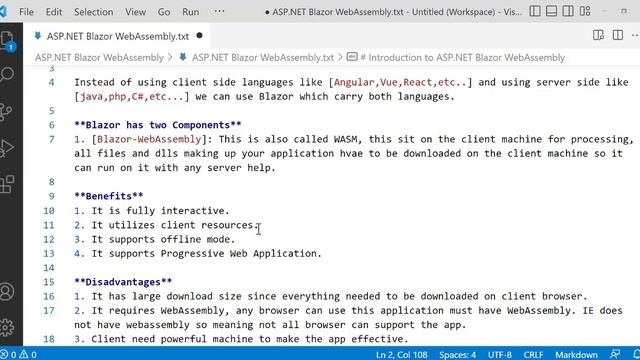Image resolution: width=640 pixels, height=360 pixels.
Task: Click the Visual Studio Code logo icon
Action: tap(3, 11)
